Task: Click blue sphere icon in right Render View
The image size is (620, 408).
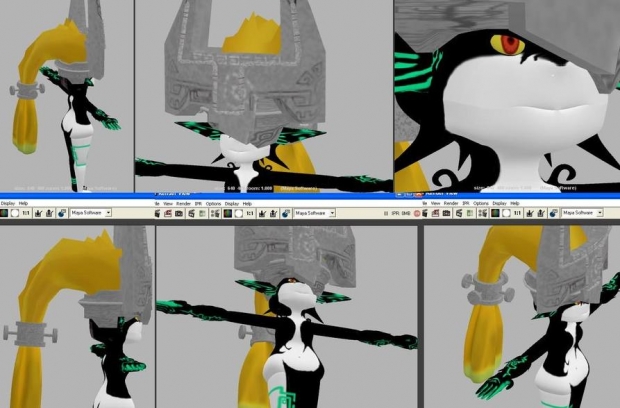Action: tap(554, 213)
